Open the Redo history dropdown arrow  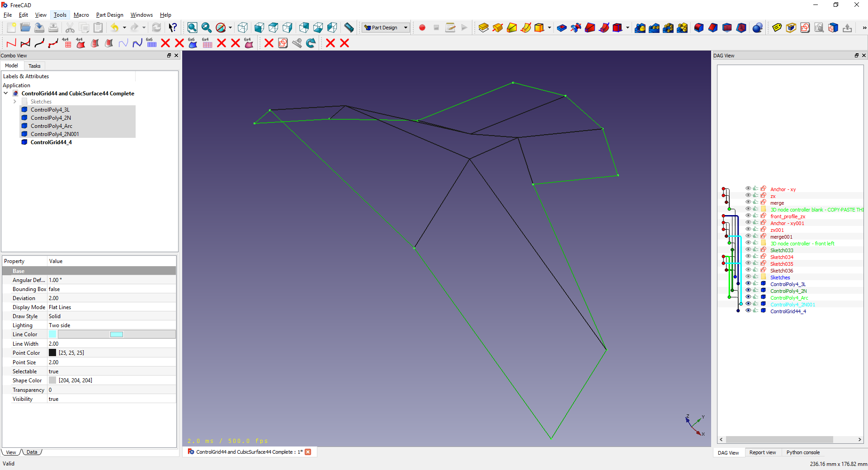coord(144,28)
